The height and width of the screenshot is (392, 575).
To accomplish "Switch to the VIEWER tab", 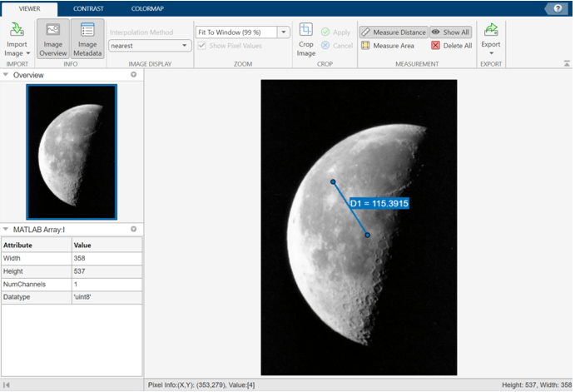I will pyautogui.click(x=30, y=8).
